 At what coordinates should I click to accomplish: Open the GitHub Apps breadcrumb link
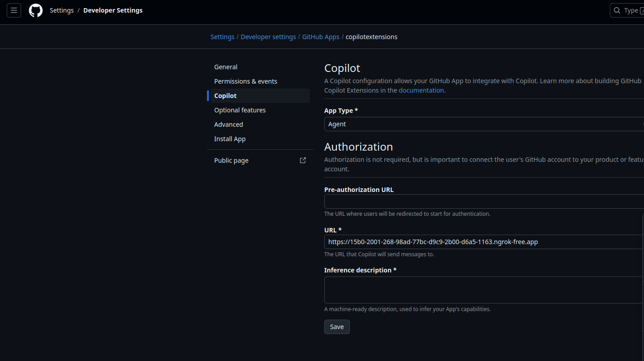coord(321,36)
